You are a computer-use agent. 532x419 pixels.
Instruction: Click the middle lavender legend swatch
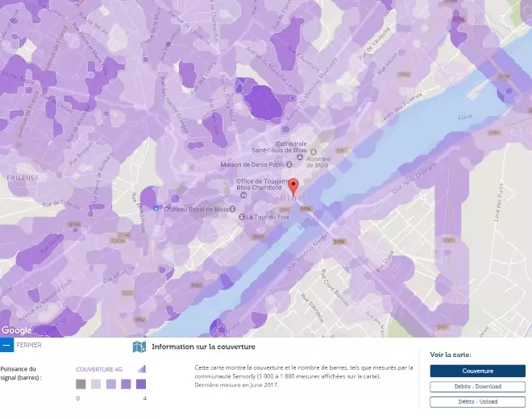pos(111,384)
